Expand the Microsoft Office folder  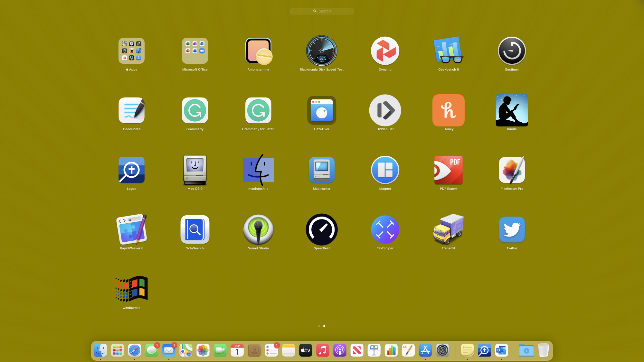click(x=195, y=51)
